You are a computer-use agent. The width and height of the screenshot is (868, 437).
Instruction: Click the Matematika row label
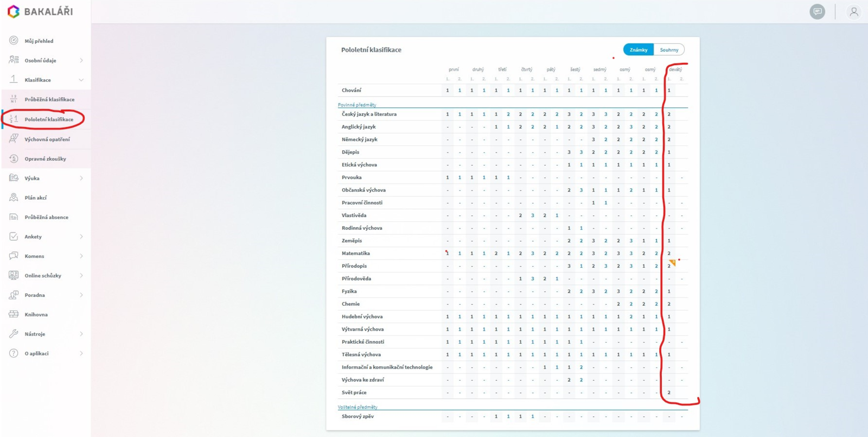tap(356, 254)
